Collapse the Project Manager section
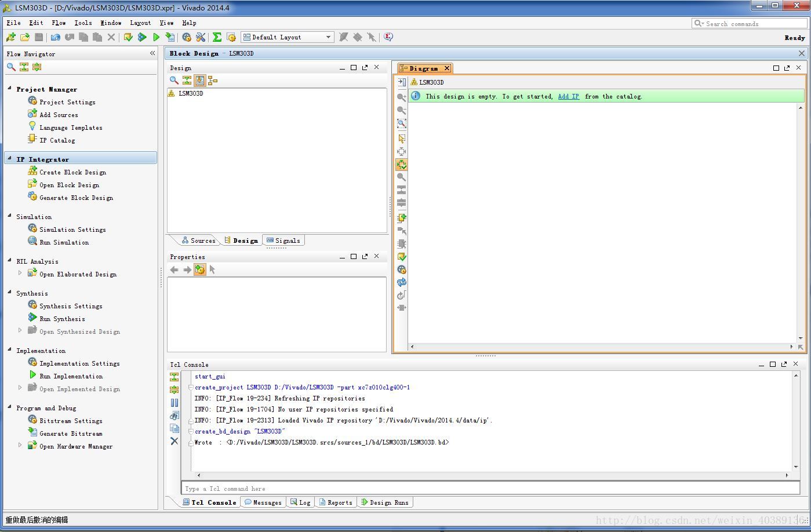Image resolution: width=811 pixels, height=532 pixels. click(9, 89)
